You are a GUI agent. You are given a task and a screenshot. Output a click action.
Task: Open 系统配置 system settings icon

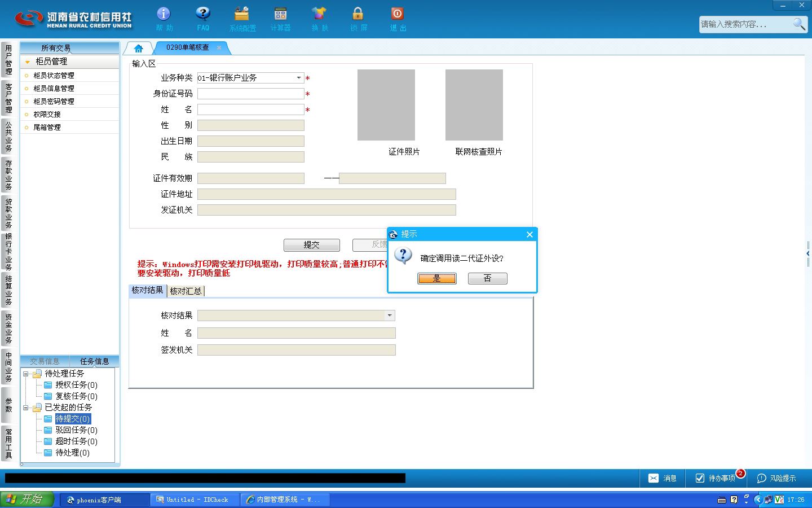(x=242, y=19)
